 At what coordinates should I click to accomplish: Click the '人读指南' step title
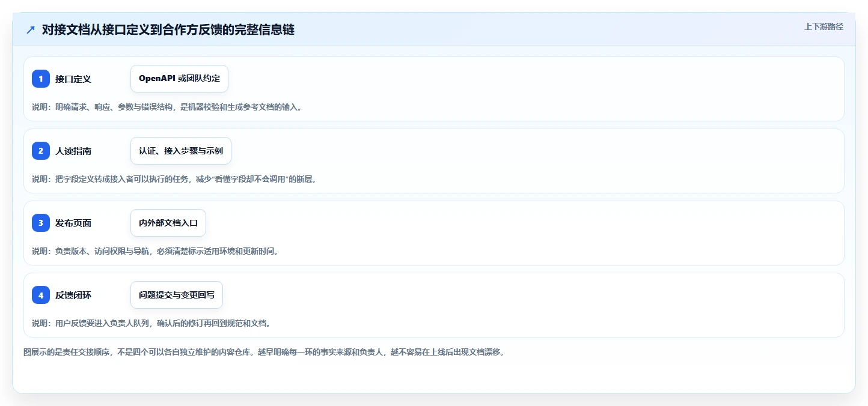point(73,151)
